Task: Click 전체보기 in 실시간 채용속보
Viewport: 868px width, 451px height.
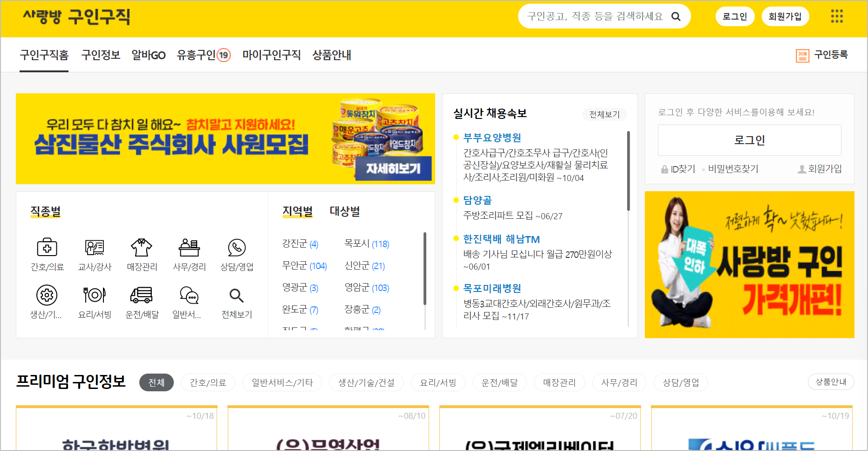Action: pos(604,114)
